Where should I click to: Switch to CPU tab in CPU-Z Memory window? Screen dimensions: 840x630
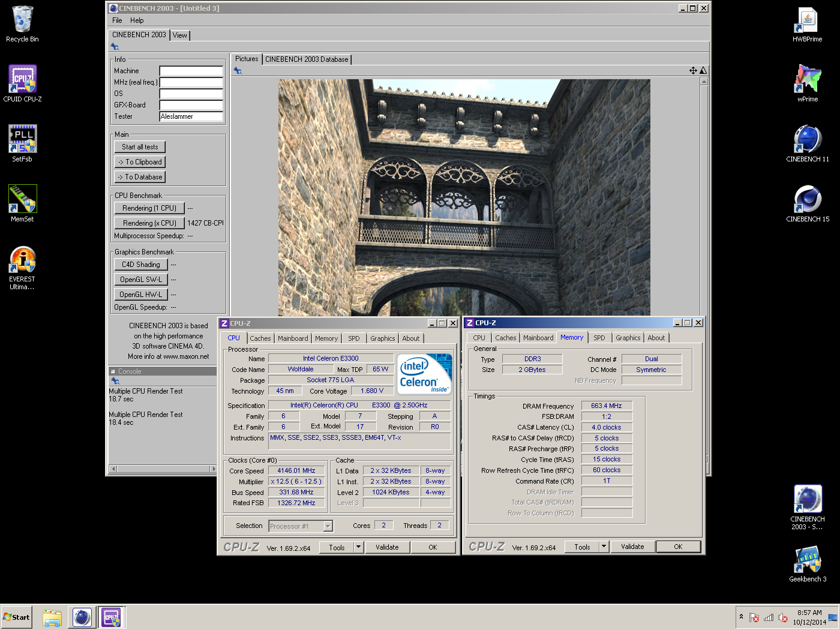click(479, 338)
